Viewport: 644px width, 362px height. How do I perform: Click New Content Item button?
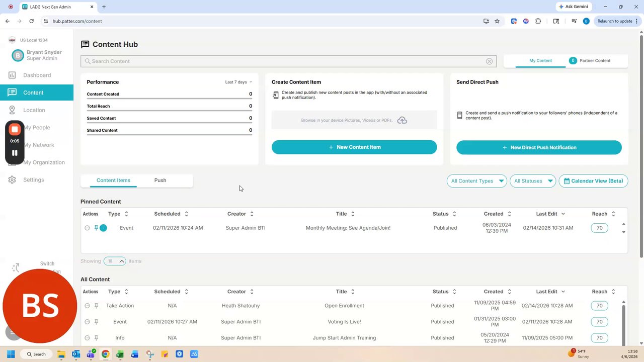(354, 147)
